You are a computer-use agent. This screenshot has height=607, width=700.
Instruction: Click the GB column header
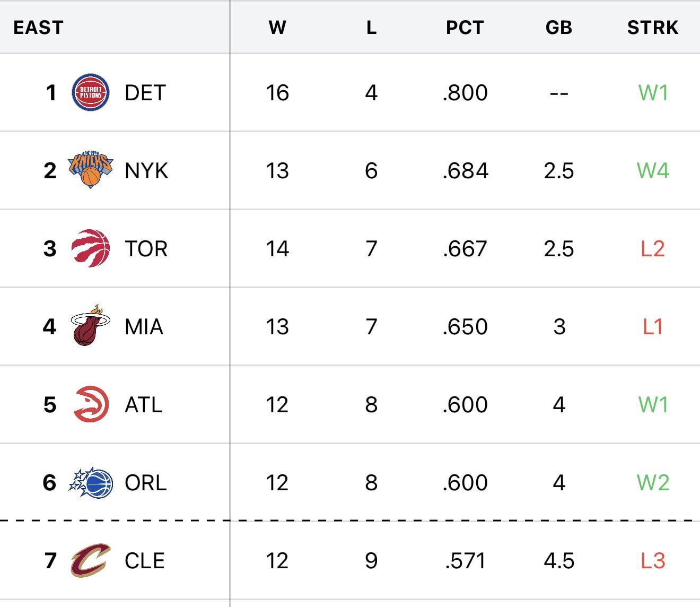coord(559,28)
